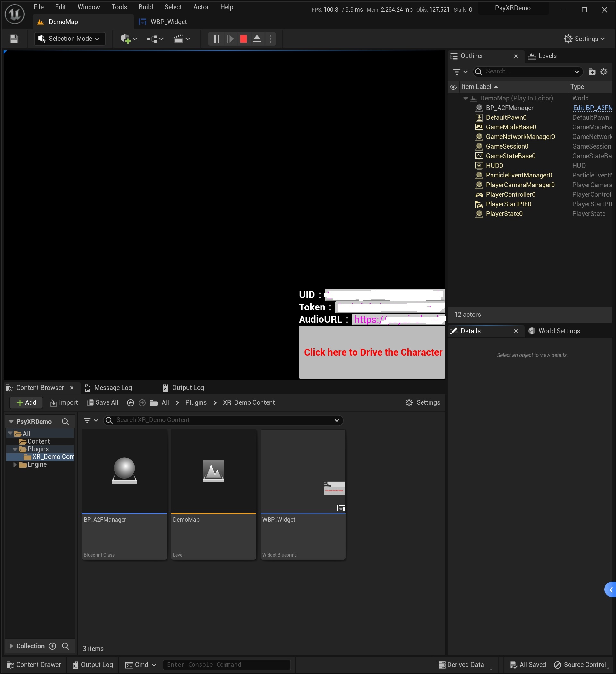Close the Details panel
616x674 pixels.
click(x=516, y=331)
